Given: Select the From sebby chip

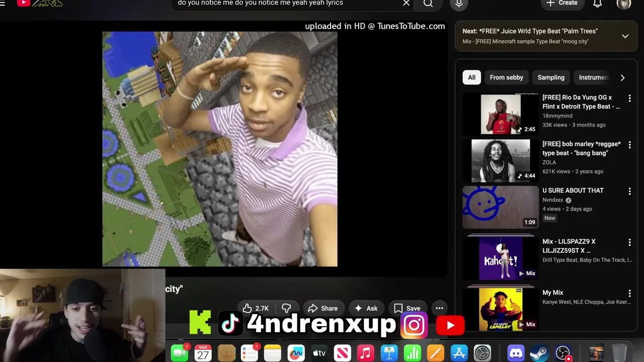Looking at the screenshot, I should point(507,77).
